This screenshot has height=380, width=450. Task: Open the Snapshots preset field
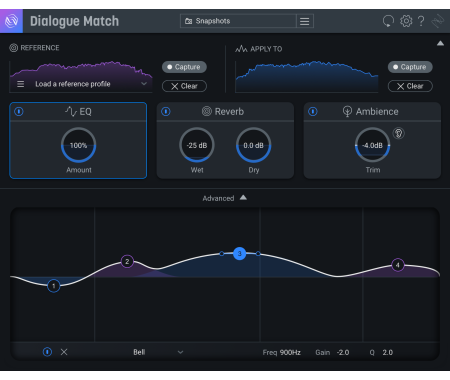238,21
